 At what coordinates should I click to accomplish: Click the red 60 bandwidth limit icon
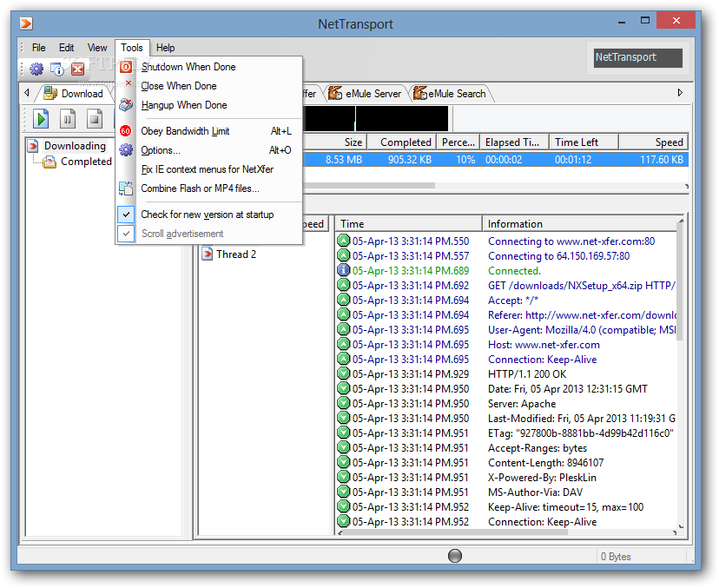pos(126,131)
